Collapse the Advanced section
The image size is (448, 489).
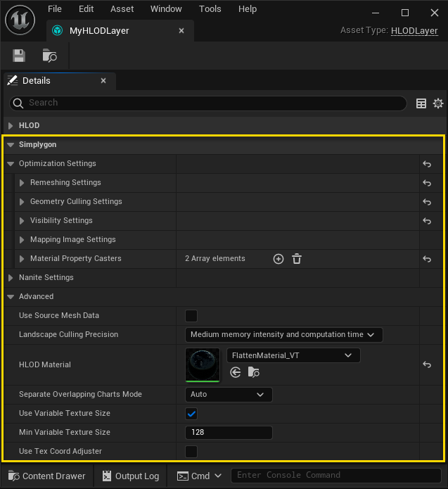pyautogui.click(x=11, y=297)
